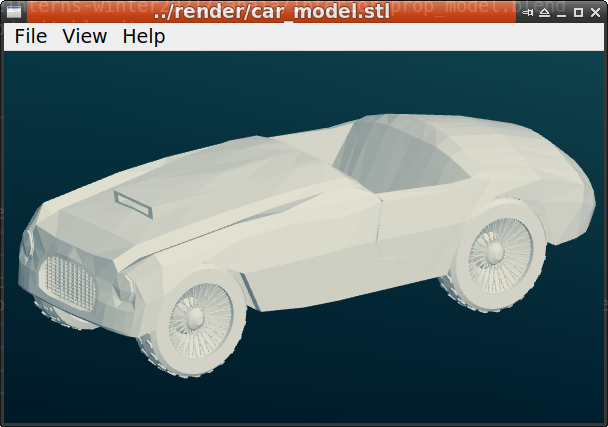608x427 pixels.
Task: Click the headlight beside the grille
Action: pyautogui.click(x=124, y=287)
